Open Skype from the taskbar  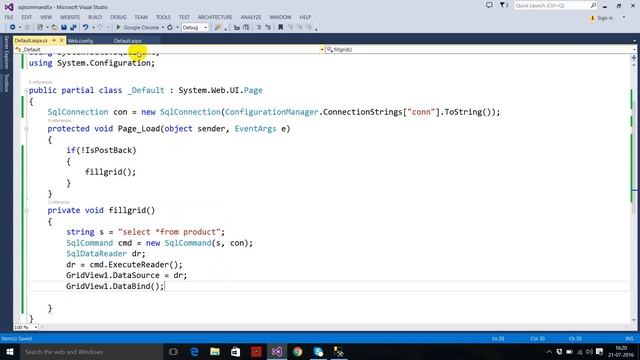pos(318,352)
